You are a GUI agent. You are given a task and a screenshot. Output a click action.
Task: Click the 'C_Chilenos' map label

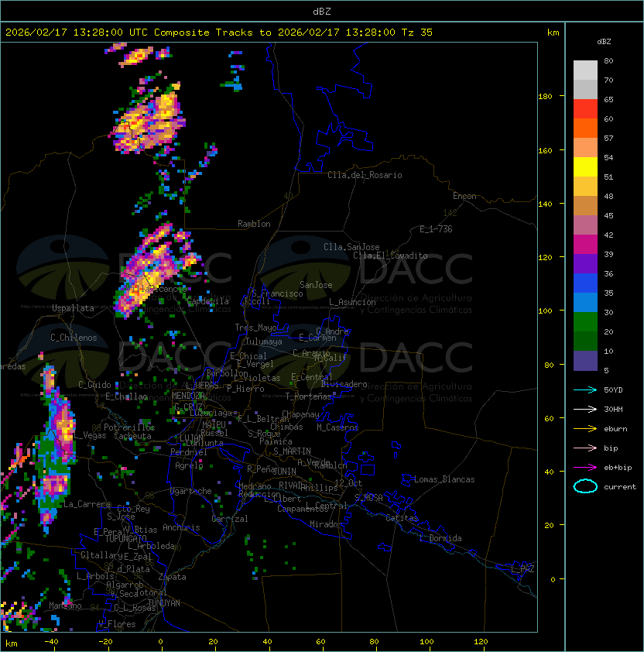click(x=74, y=338)
